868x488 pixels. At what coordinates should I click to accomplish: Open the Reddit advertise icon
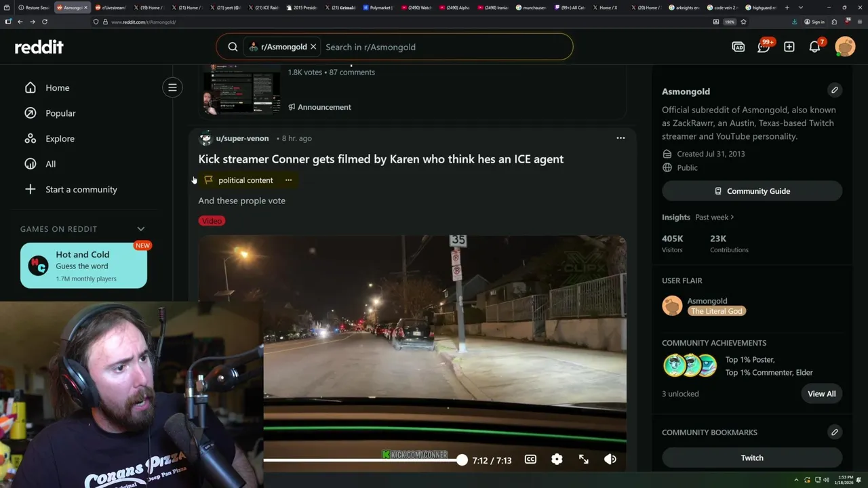click(738, 47)
